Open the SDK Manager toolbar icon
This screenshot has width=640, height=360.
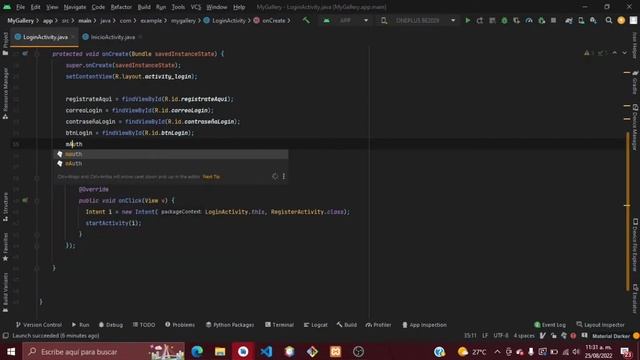[593, 20]
